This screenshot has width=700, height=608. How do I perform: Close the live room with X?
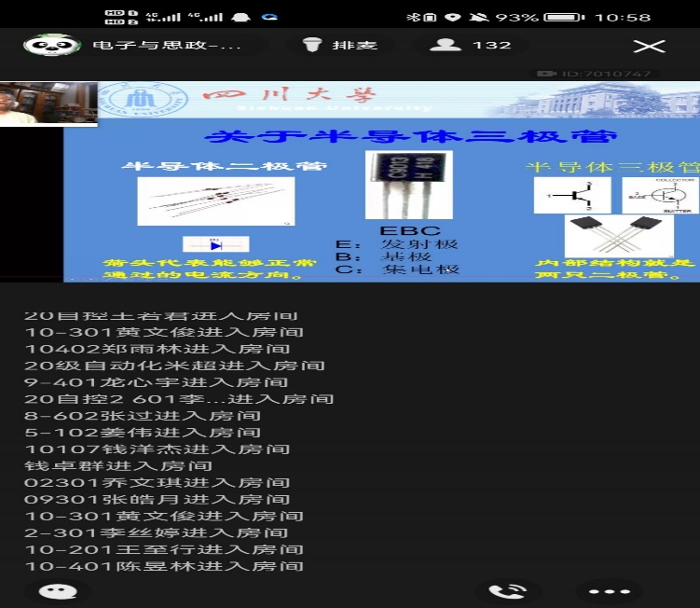(649, 46)
